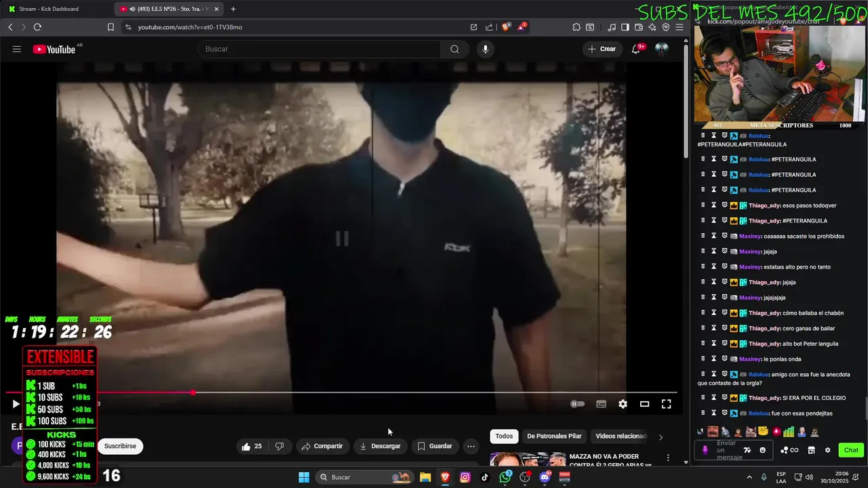
Task: Open media control music note icon
Action: (x=612, y=27)
